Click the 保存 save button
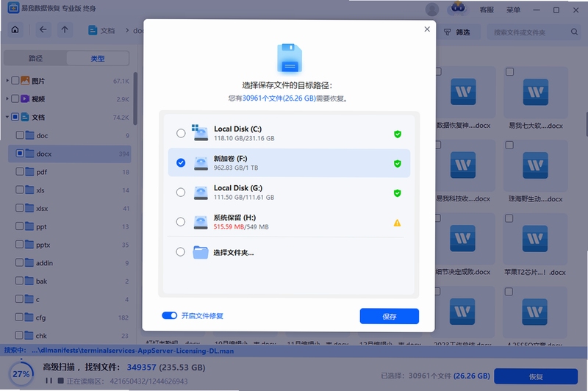The width and height of the screenshot is (588, 391). [390, 316]
